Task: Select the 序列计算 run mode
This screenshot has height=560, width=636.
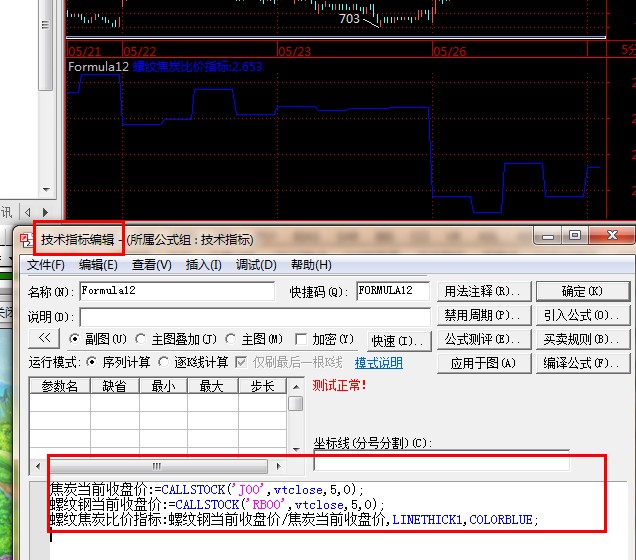Action: 92,362
